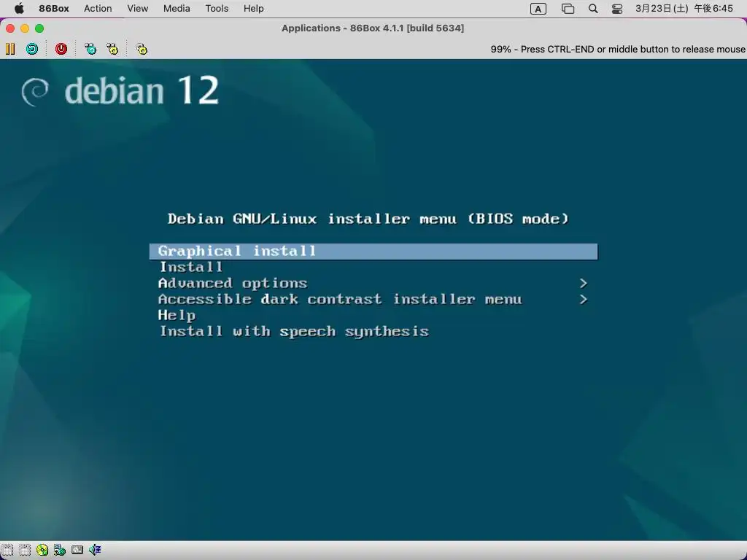Click the date and time clock in menu bar
747x560 pixels.
point(684,9)
